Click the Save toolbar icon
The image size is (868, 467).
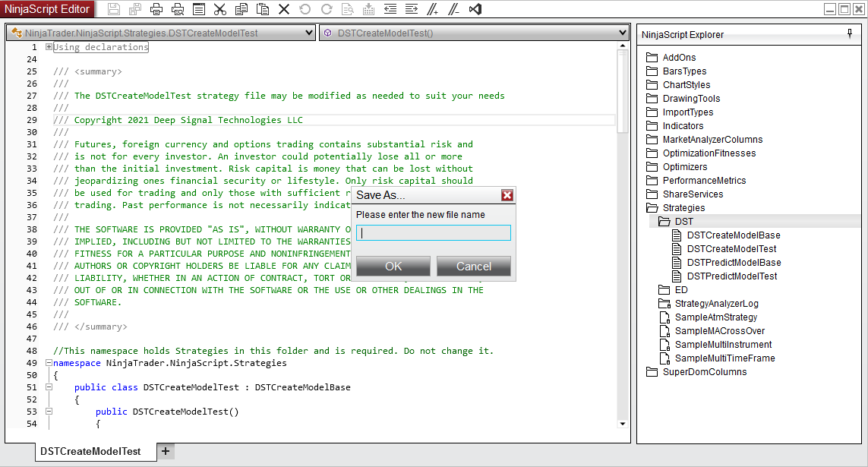(x=113, y=9)
